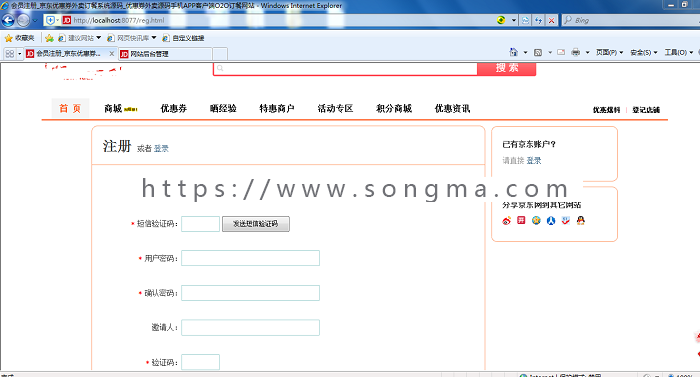Image resolution: width=700 pixels, height=377 pixels.
Task: Click the RSS feeds icon
Action: [538, 52]
